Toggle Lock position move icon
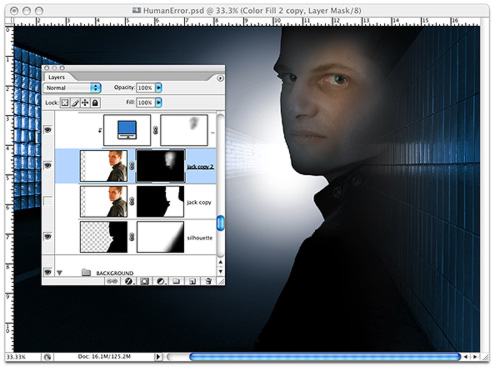This screenshot has height=382, width=500. [85, 103]
